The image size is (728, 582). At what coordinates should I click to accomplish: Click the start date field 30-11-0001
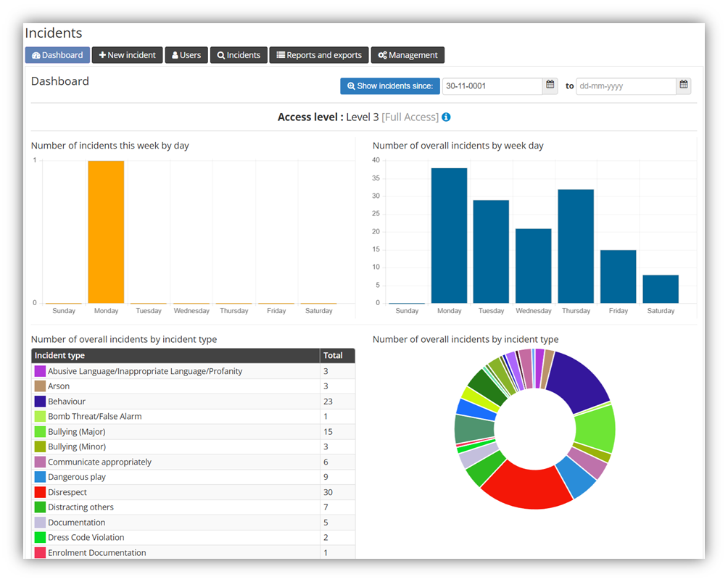(492, 86)
